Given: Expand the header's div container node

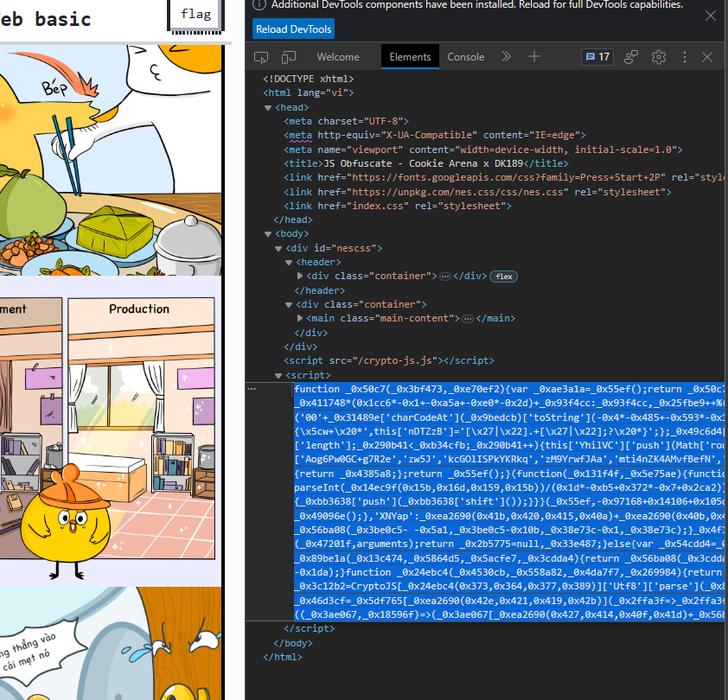Looking at the screenshot, I should 300,276.
